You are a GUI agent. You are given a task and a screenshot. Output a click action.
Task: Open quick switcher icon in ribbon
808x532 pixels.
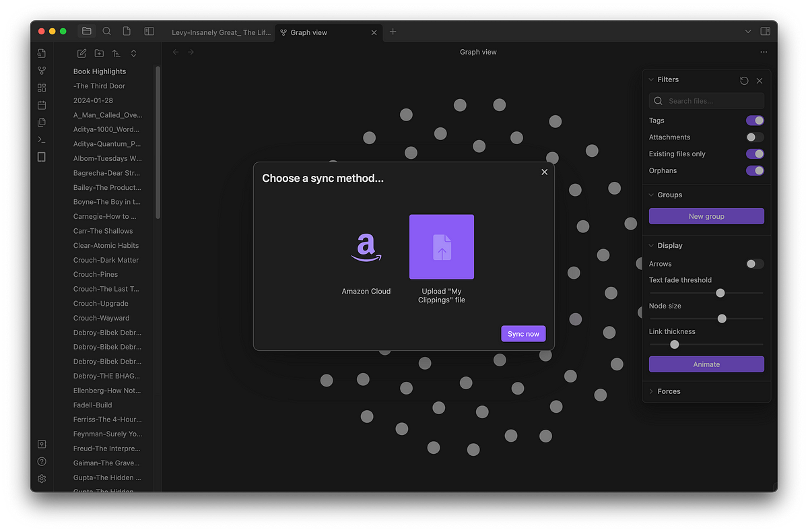[x=42, y=53]
